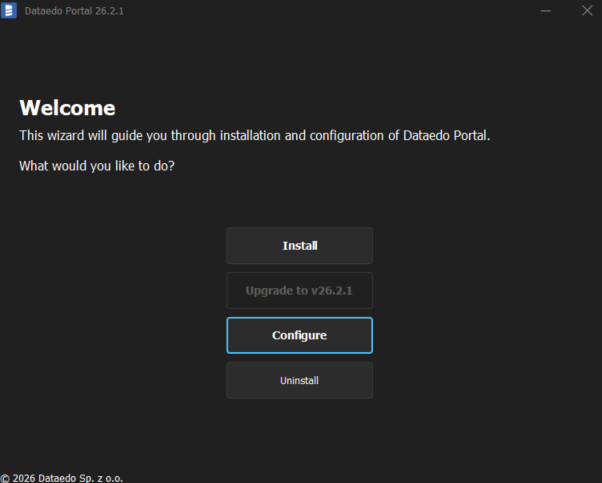Screen dimensions: 602x483
Task: Click the Install button
Action: [299, 246]
